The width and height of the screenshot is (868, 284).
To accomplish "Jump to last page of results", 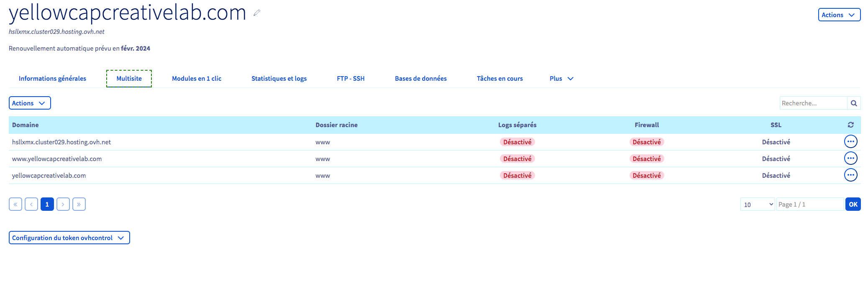I will [x=79, y=204].
